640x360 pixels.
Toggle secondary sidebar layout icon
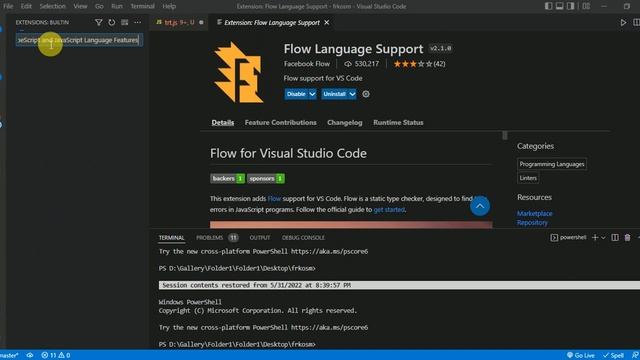coord(571,6)
